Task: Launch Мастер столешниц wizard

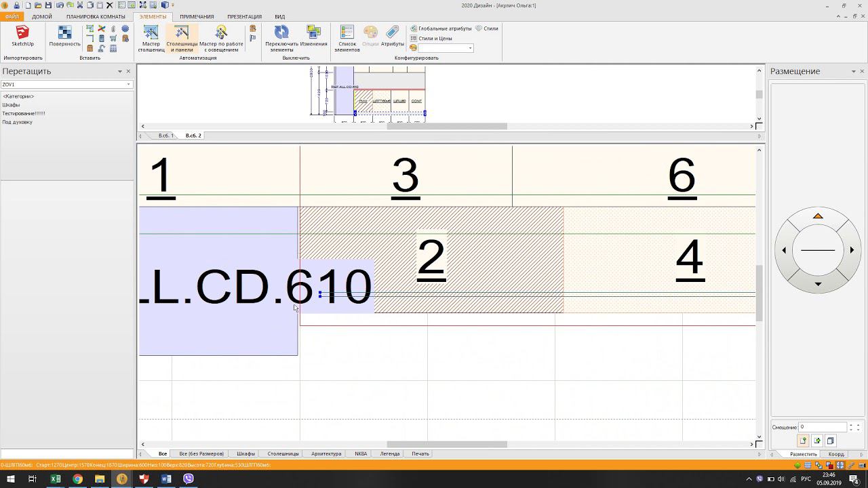Action: pyautogui.click(x=151, y=39)
